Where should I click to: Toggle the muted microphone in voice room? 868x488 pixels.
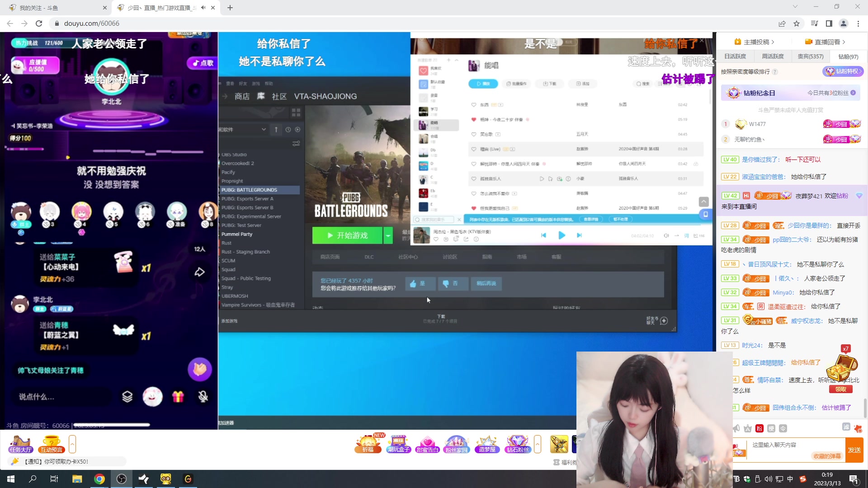[x=203, y=397]
